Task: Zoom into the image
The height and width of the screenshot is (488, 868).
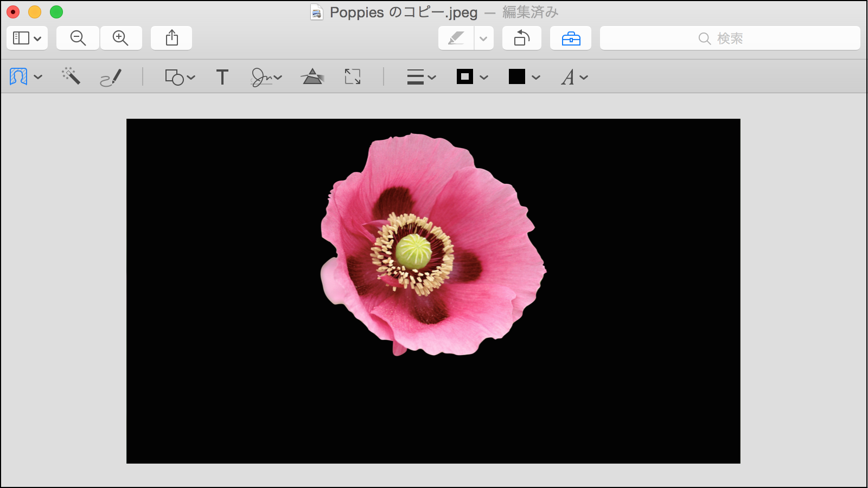Action: (x=121, y=38)
